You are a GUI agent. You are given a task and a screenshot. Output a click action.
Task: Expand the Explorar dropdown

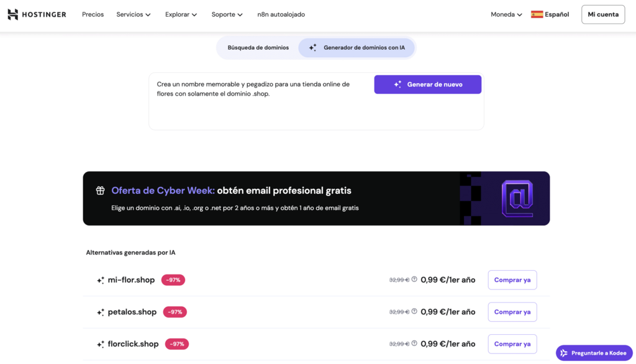pos(180,14)
